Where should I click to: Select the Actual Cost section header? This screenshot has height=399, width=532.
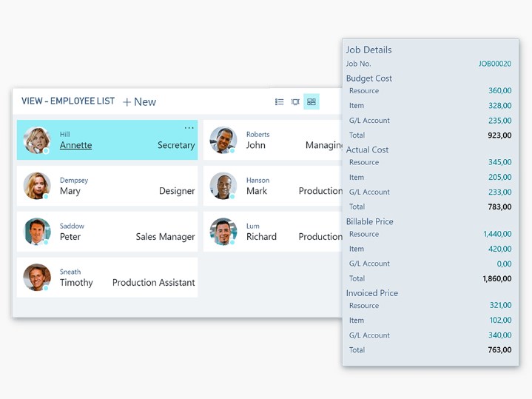[x=368, y=150]
